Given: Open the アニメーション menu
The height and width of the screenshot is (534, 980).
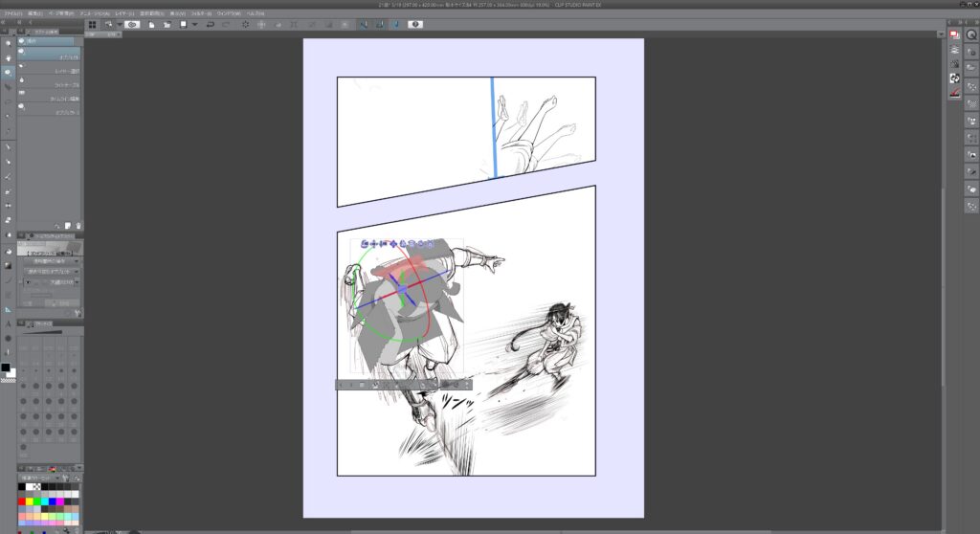Looking at the screenshot, I should (95, 13).
